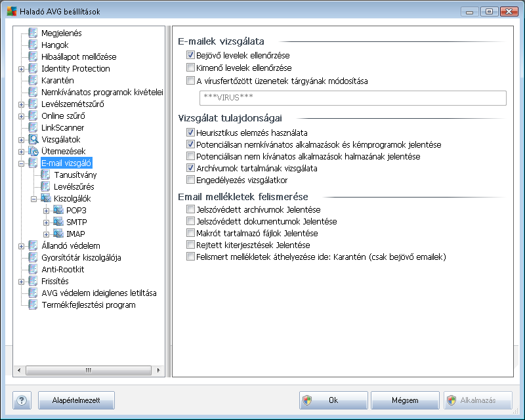The width and height of the screenshot is (525, 420).
Task: Check Engedélyezés vizsgálatkor
Action: 190,180
